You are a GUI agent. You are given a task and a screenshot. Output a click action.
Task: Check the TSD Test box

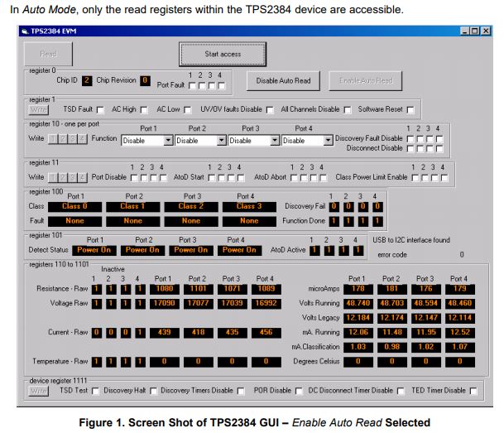[95, 391]
